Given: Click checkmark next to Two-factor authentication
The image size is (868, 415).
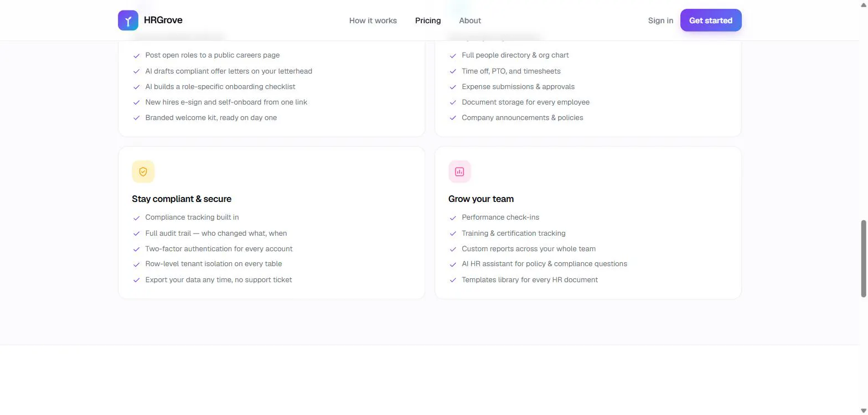Looking at the screenshot, I should click(136, 249).
